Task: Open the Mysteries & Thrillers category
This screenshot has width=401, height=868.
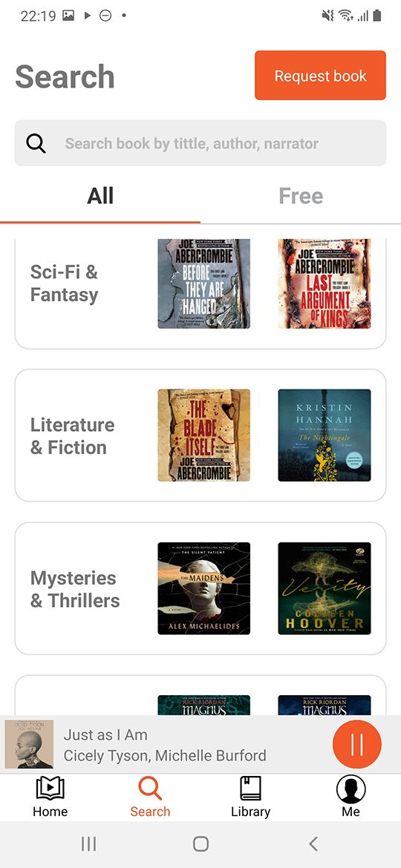Action: click(x=200, y=588)
